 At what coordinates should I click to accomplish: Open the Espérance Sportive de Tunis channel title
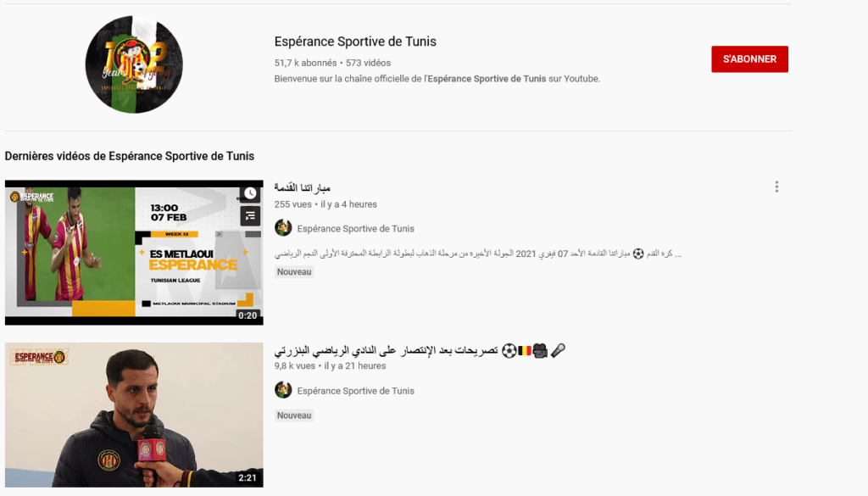[x=355, y=42]
